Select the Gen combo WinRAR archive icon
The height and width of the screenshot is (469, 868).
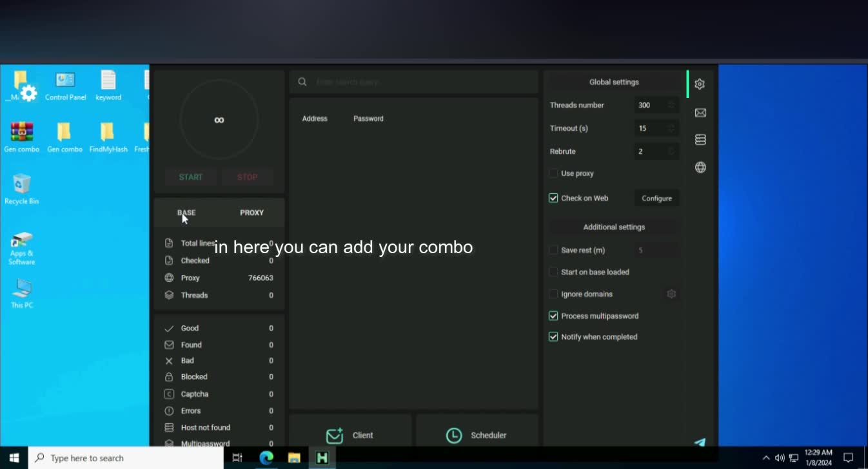[x=22, y=138]
